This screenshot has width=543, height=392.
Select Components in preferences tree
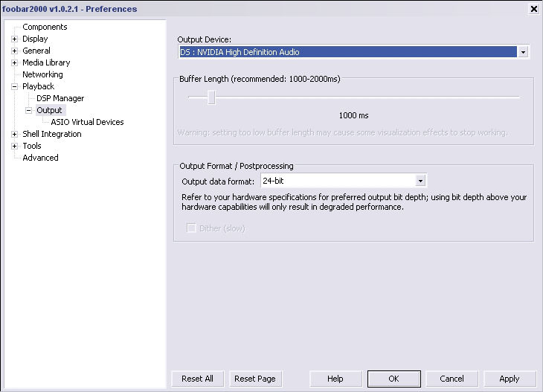pyautogui.click(x=45, y=27)
